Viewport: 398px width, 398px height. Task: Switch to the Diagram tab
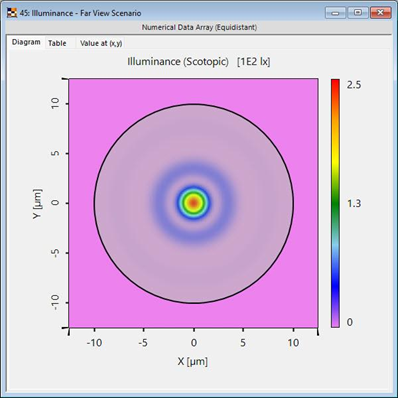pos(26,42)
